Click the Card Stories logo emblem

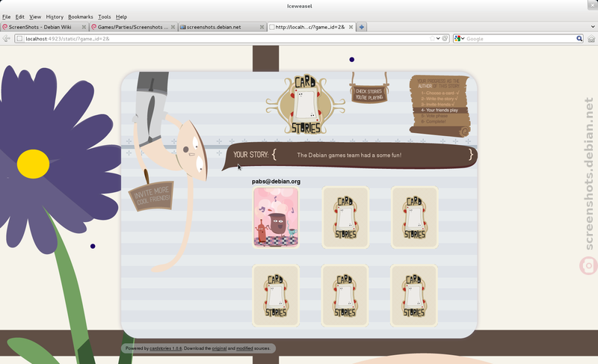click(306, 105)
